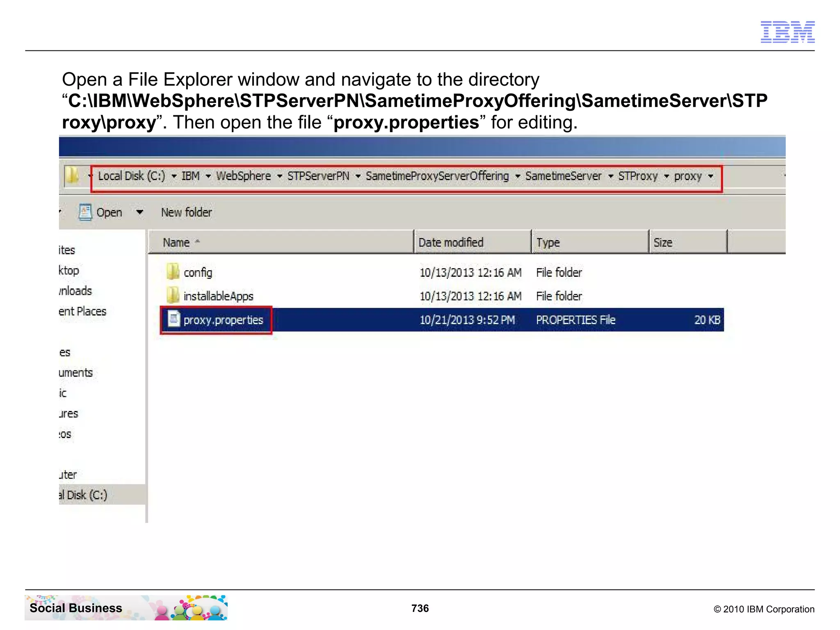Click the Open toolbar button

point(100,212)
